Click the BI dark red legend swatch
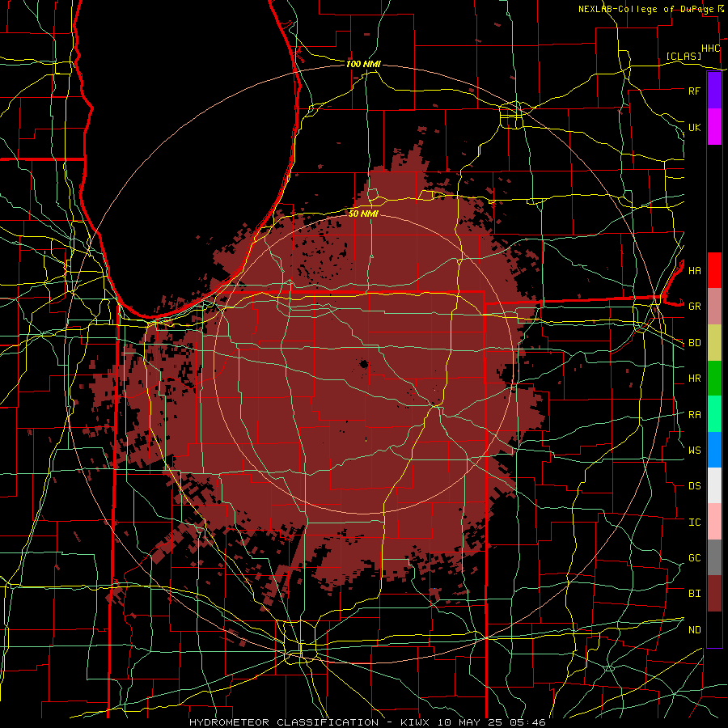The width and height of the screenshot is (728, 728). tap(714, 594)
